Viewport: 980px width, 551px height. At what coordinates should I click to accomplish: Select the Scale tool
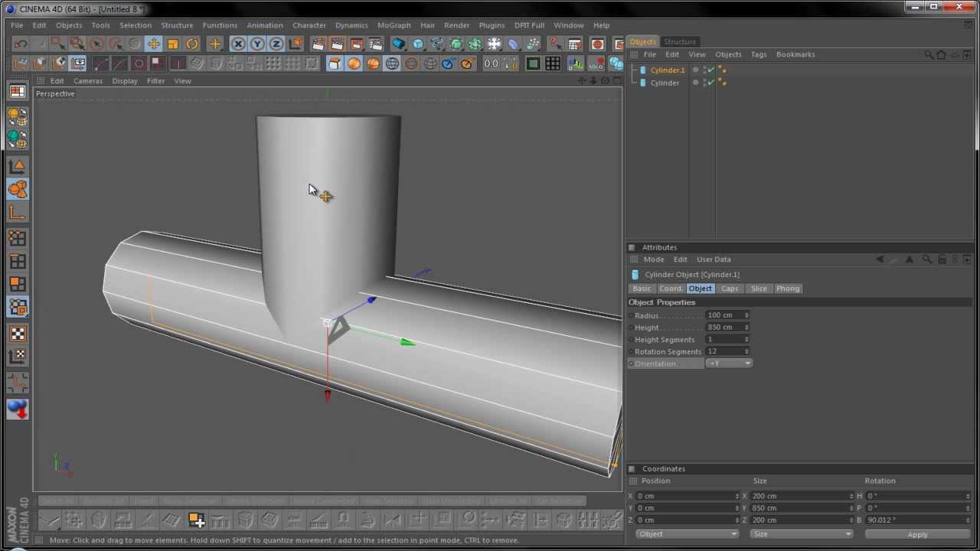(x=173, y=44)
